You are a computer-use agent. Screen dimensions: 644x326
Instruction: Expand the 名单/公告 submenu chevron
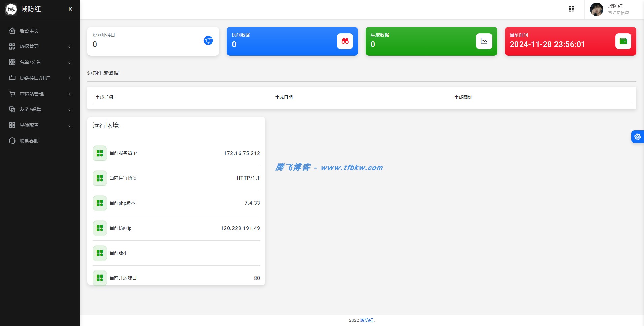[70, 62]
